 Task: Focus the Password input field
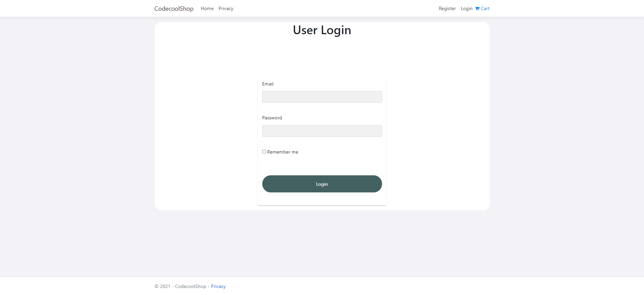tap(322, 131)
